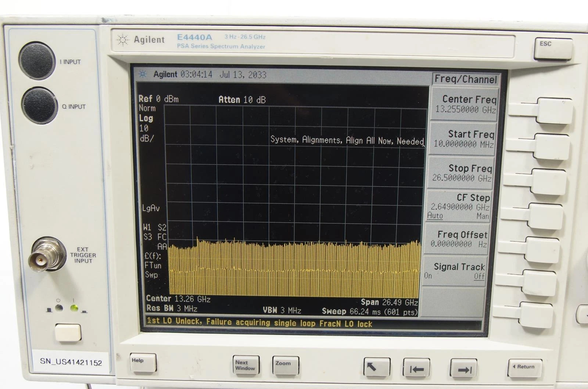Click the 'Sweep 66.24 ms (601 pts)' readout
This screenshot has width=588, height=389.
(370, 311)
